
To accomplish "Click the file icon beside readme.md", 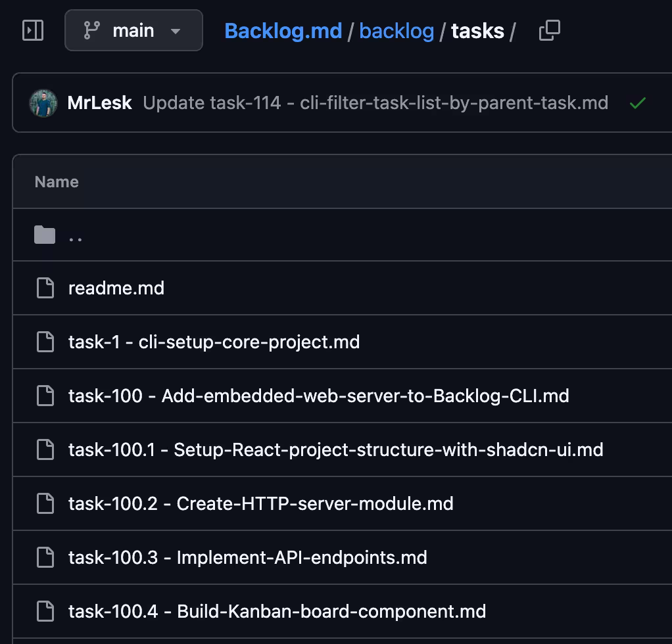I will coord(45,288).
